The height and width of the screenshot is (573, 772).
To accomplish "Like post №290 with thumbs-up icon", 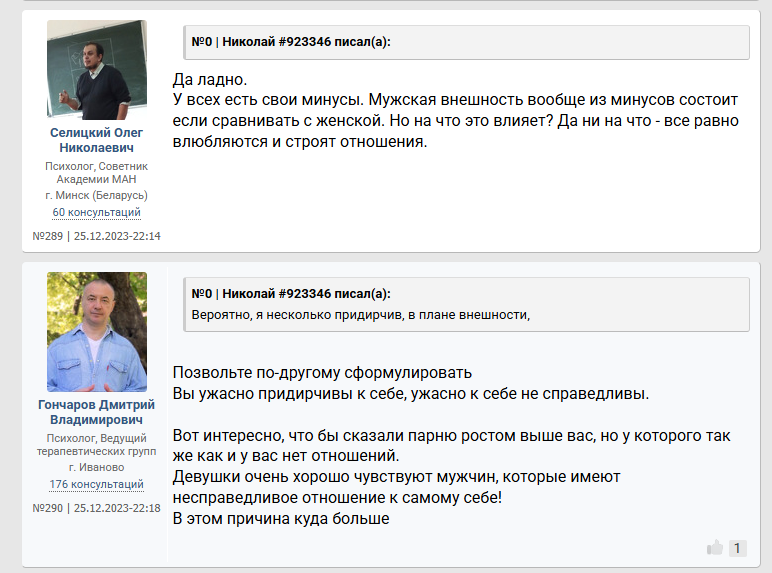I will 715,547.
